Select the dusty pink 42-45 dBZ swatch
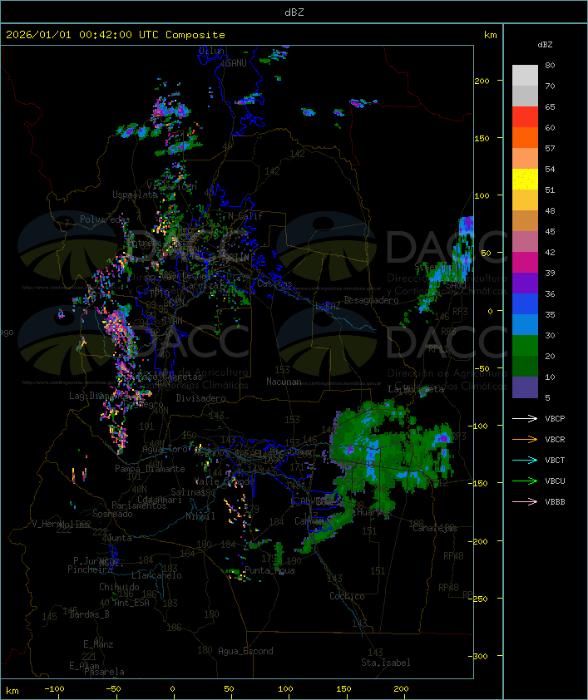Screen dimensions: 588x700 (x=525, y=242)
